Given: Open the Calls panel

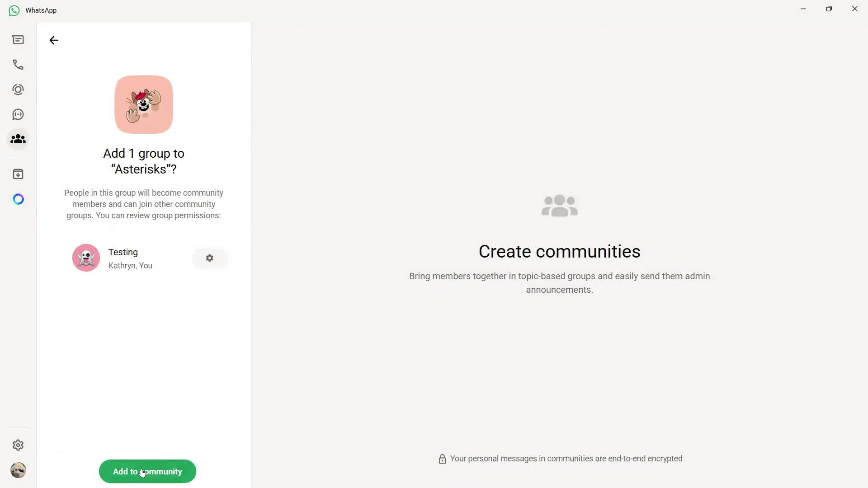Looking at the screenshot, I should click(x=18, y=65).
